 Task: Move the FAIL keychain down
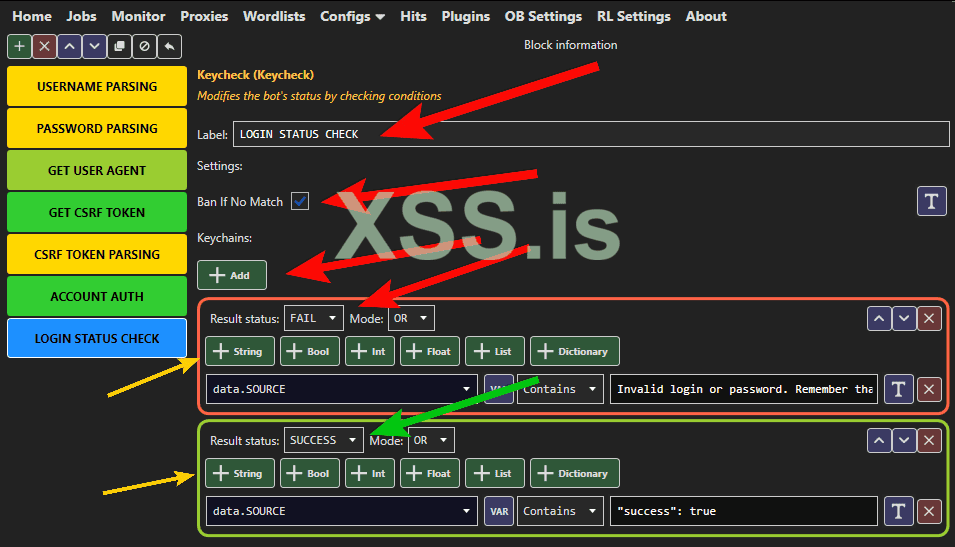pos(904,318)
